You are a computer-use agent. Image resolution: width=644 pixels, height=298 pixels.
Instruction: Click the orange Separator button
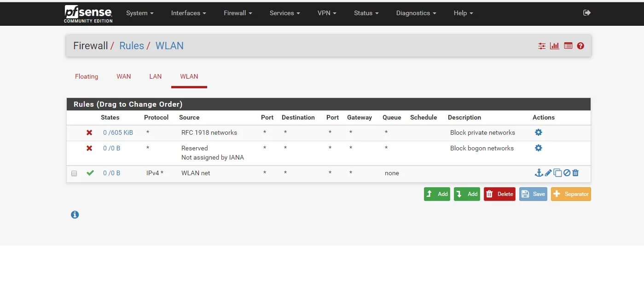click(571, 194)
